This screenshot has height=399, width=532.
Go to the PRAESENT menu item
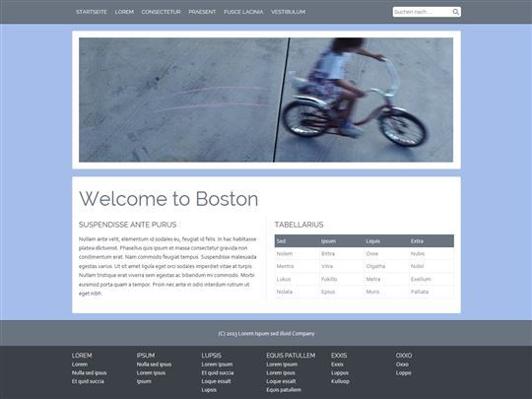coord(202,12)
